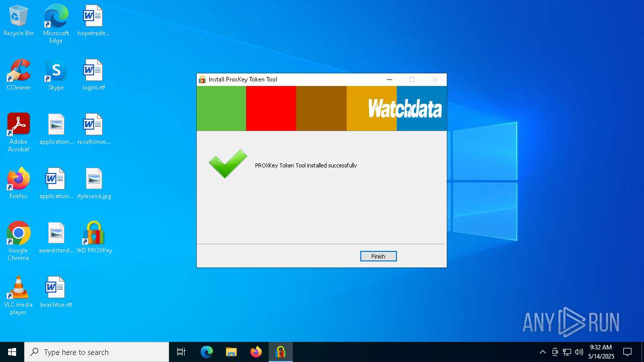Open Task View from the taskbar
Viewport: 644px width, 362px height.
pyautogui.click(x=181, y=352)
